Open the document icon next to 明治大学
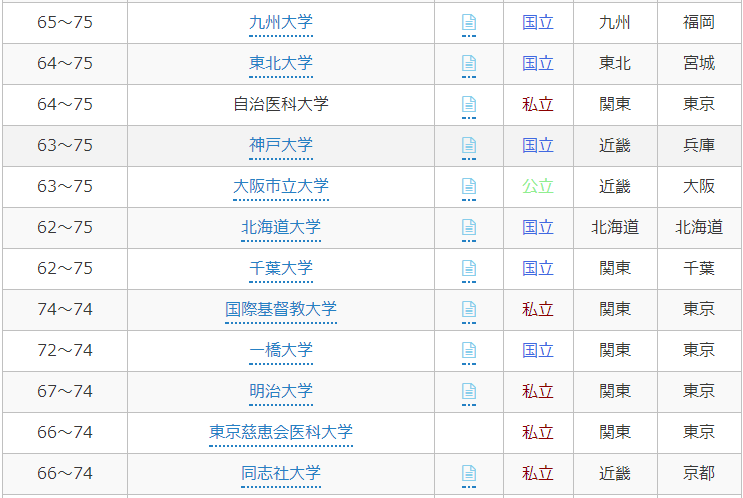Viewport: 743px width, 498px height. pos(468,391)
